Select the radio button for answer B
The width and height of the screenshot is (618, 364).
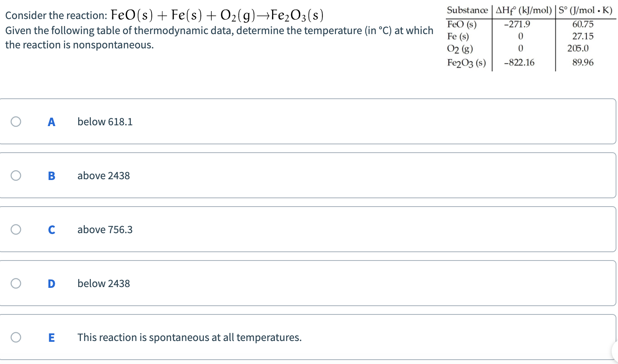click(16, 175)
